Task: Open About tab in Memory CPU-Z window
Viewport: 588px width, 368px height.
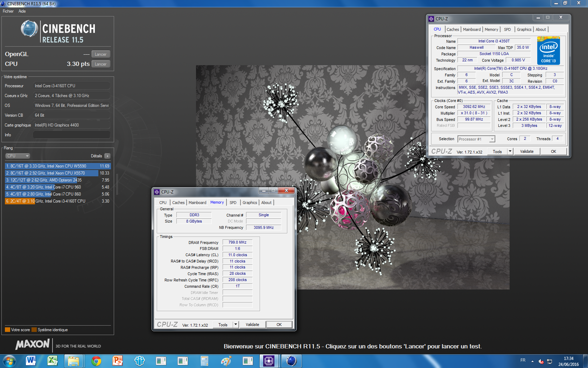Action: 266,203
